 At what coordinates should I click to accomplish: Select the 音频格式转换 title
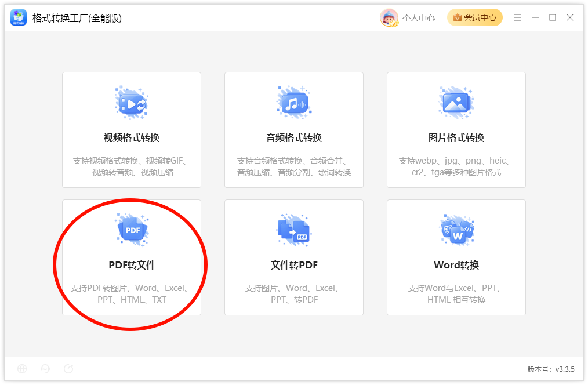click(x=294, y=137)
